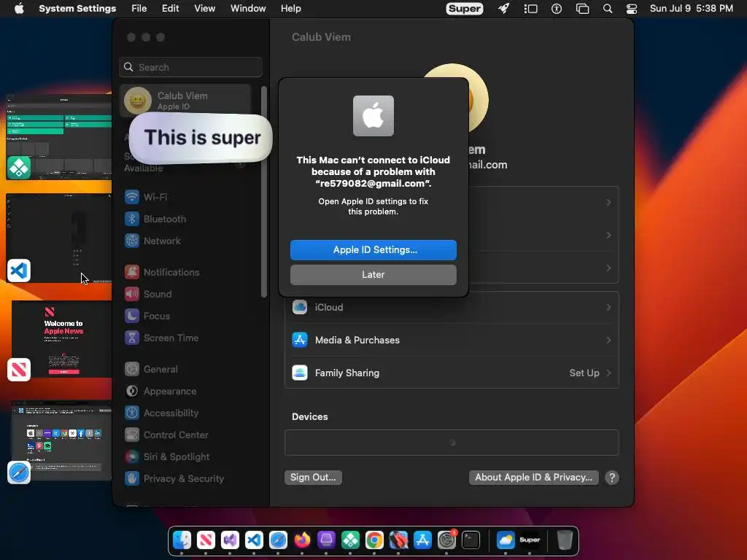
Task: Click the rocket menu bar icon
Action: pyautogui.click(x=504, y=9)
